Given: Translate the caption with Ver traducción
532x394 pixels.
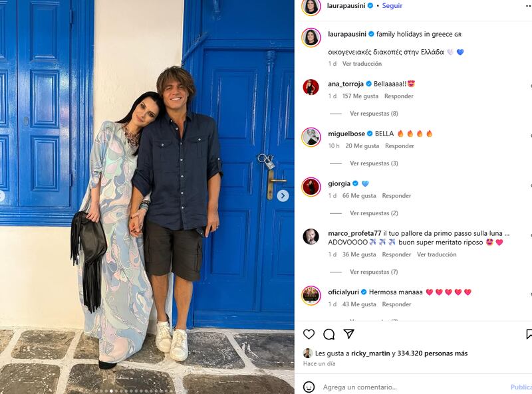Looking at the screenshot, I should point(362,64).
